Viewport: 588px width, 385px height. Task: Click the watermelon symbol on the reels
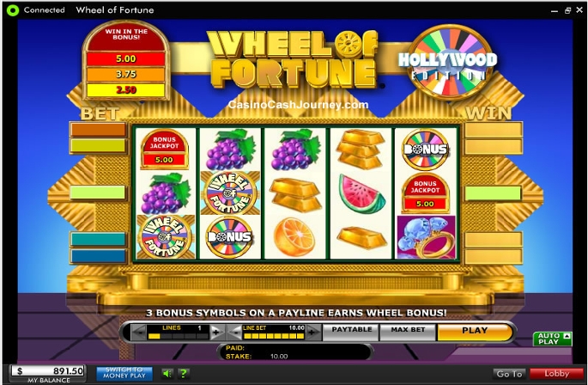[361, 193]
